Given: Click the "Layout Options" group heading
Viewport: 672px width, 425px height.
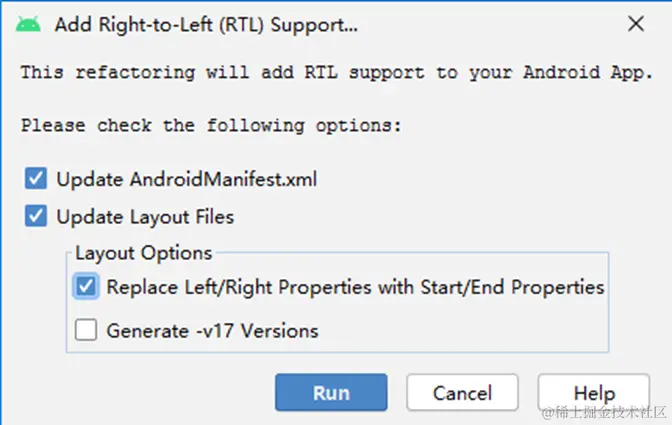Looking at the screenshot, I should (x=143, y=253).
